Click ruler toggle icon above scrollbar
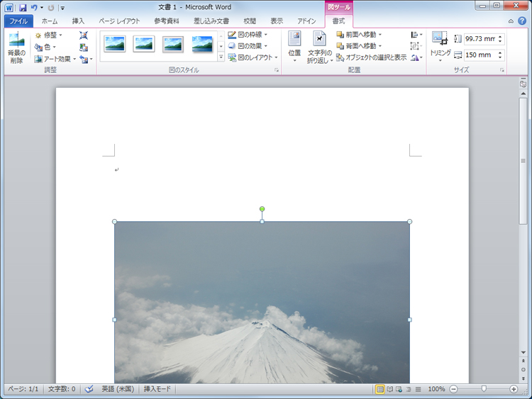Viewport: 532px width, 399px height. 523,84
